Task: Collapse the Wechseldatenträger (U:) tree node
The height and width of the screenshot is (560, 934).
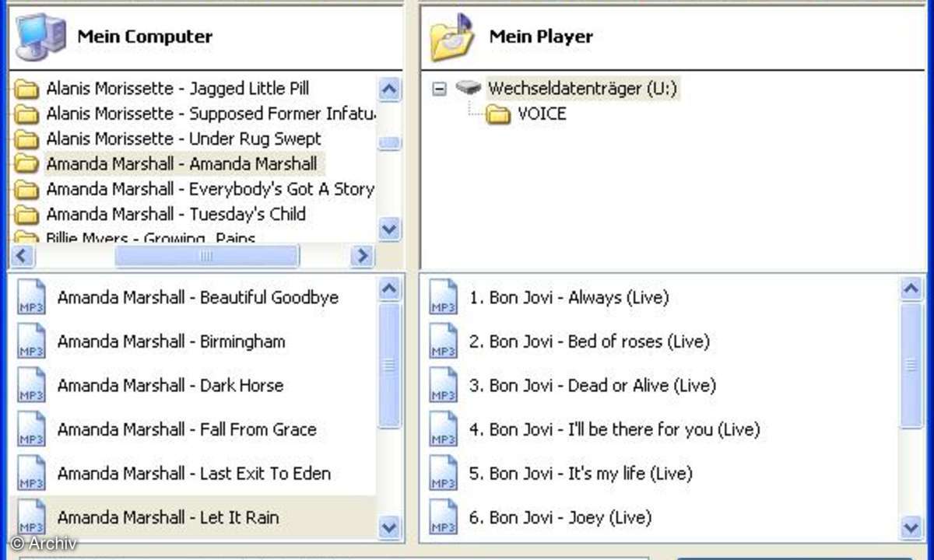Action: (x=440, y=89)
